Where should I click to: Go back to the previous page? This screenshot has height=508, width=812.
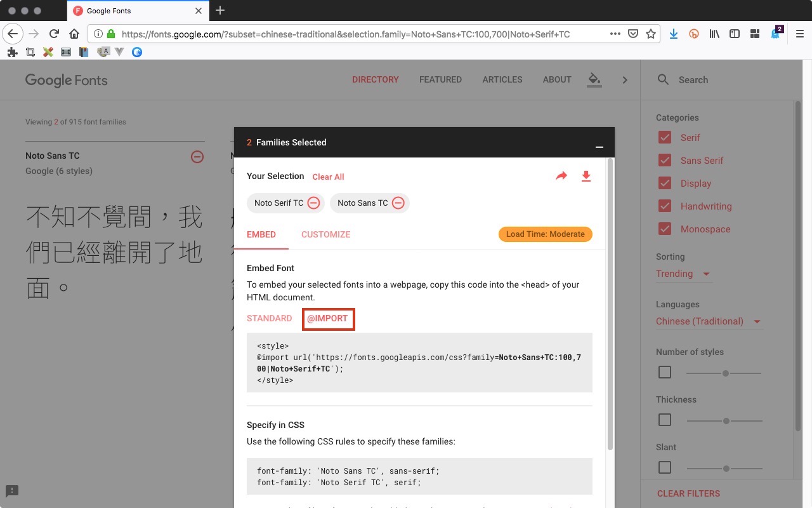13,34
